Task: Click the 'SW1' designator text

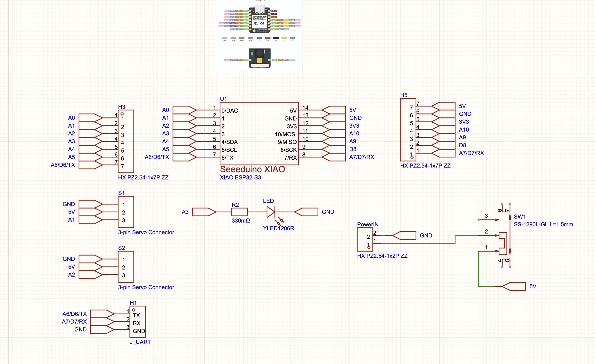Action: pyautogui.click(x=520, y=217)
